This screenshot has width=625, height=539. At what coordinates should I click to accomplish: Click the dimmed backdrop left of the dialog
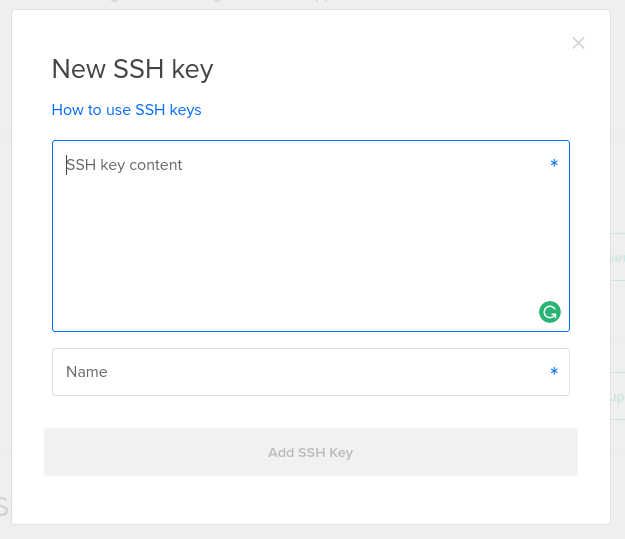[5, 250]
